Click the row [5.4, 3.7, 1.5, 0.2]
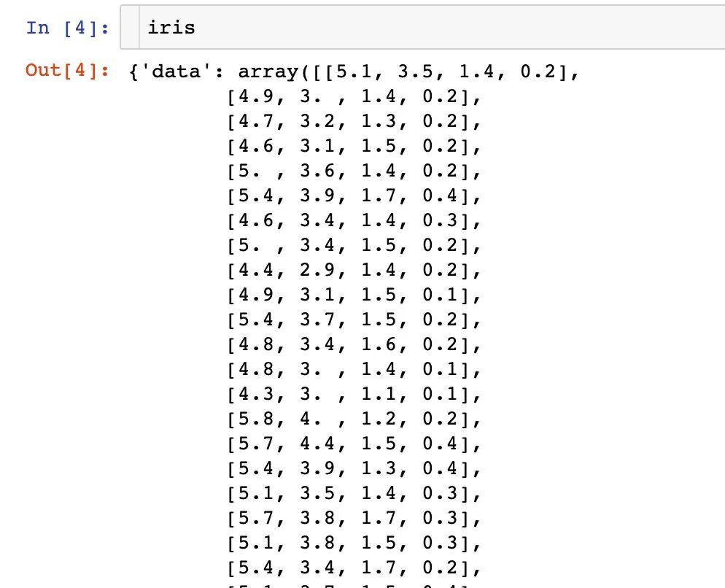The height and width of the screenshot is (588, 725). 354,320
